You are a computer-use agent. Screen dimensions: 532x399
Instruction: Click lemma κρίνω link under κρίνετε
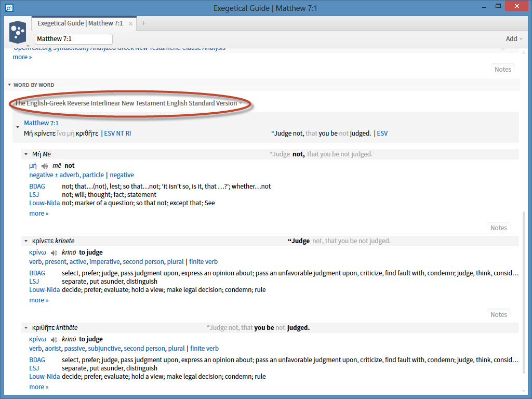[37, 252]
